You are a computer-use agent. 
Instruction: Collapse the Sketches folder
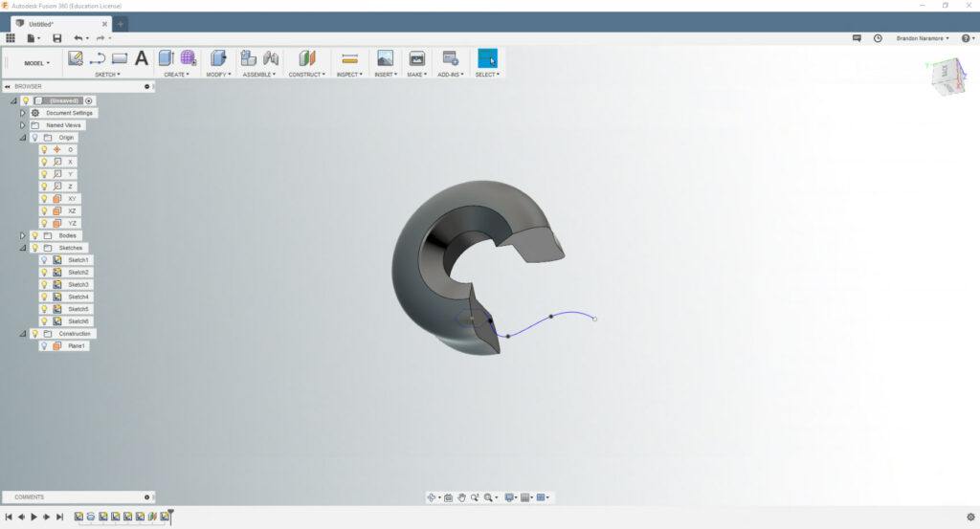[23, 248]
